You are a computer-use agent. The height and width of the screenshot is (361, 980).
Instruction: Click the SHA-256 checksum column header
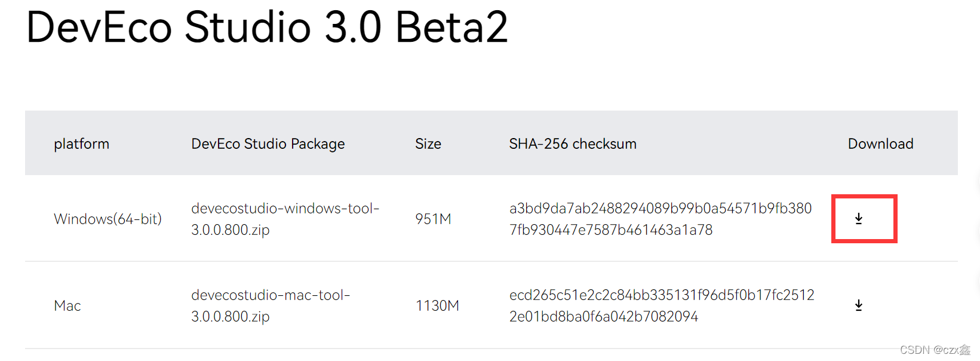[572, 144]
